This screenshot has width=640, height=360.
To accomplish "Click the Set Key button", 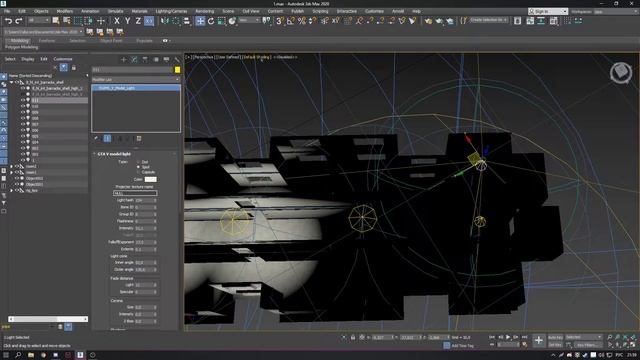I will click(555, 345).
